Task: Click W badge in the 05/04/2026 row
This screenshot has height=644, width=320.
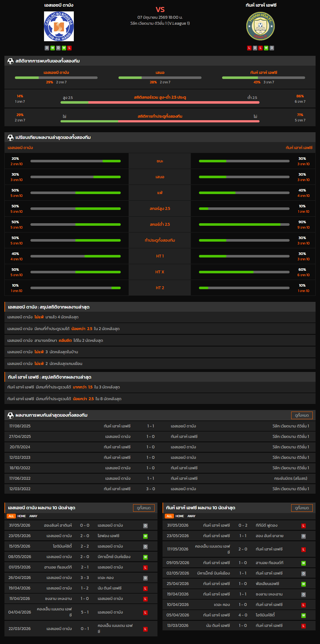Action: (x=304, y=615)
